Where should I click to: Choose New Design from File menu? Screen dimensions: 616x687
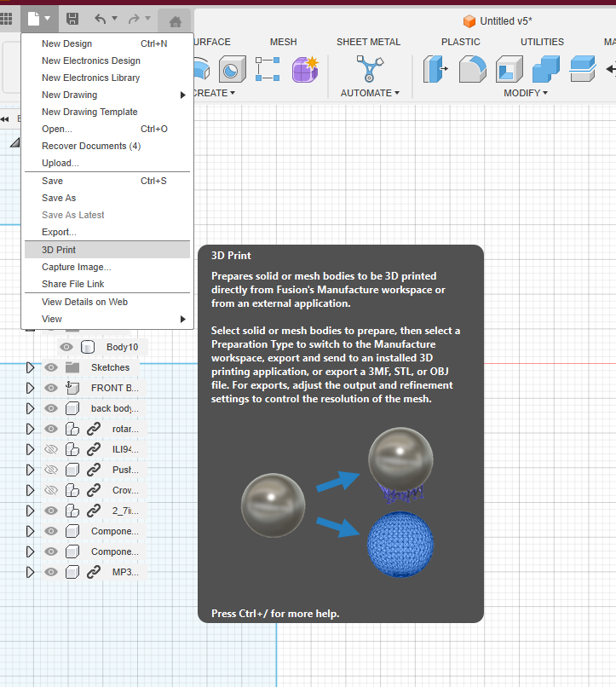(107, 43)
